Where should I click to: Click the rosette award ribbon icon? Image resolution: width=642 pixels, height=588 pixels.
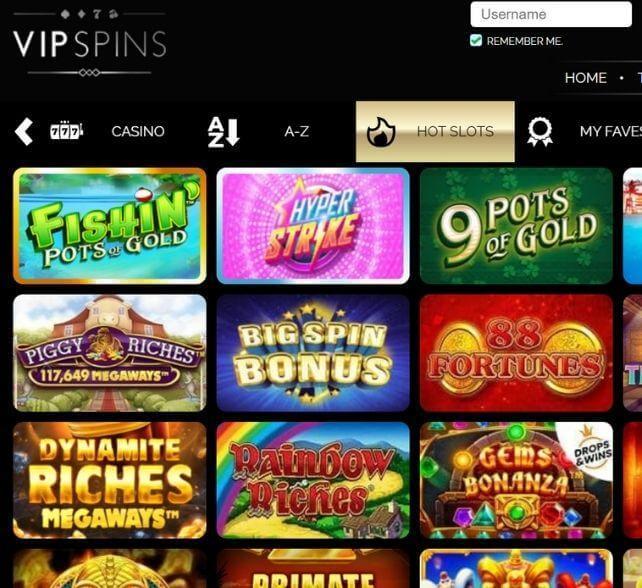click(x=540, y=132)
